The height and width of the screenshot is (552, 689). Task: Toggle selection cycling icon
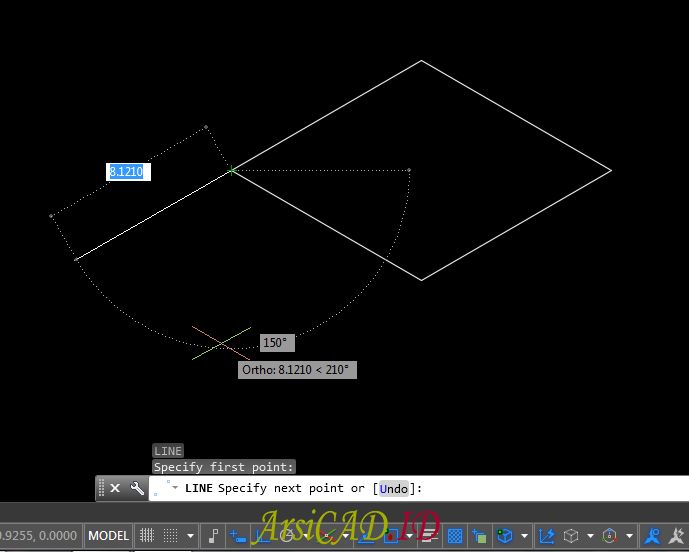pyautogui.click(x=479, y=536)
